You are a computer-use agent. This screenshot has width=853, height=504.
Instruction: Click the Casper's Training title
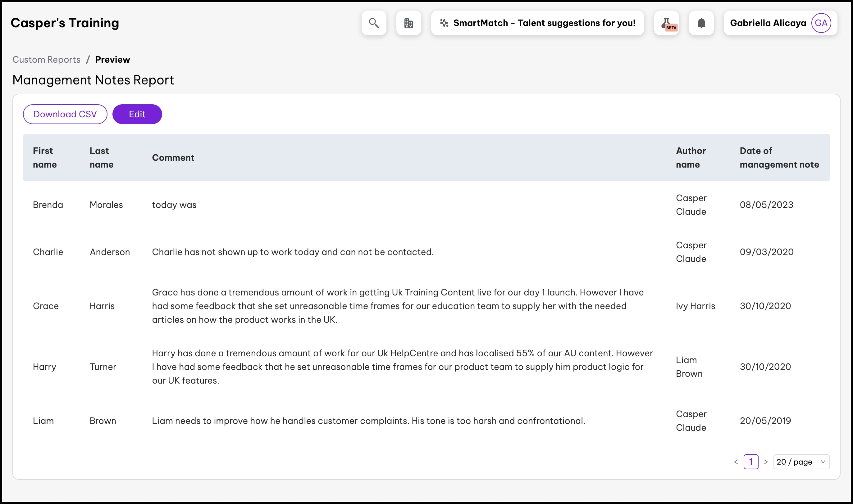(65, 23)
